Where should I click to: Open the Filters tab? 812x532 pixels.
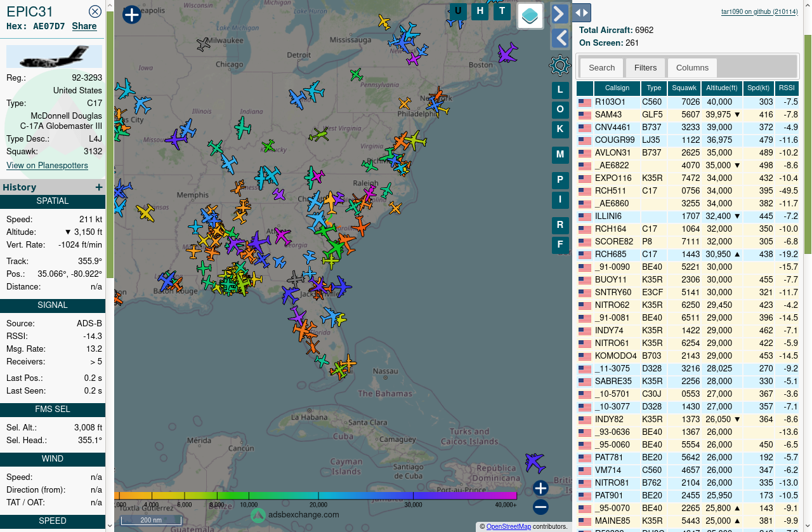click(646, 68)
